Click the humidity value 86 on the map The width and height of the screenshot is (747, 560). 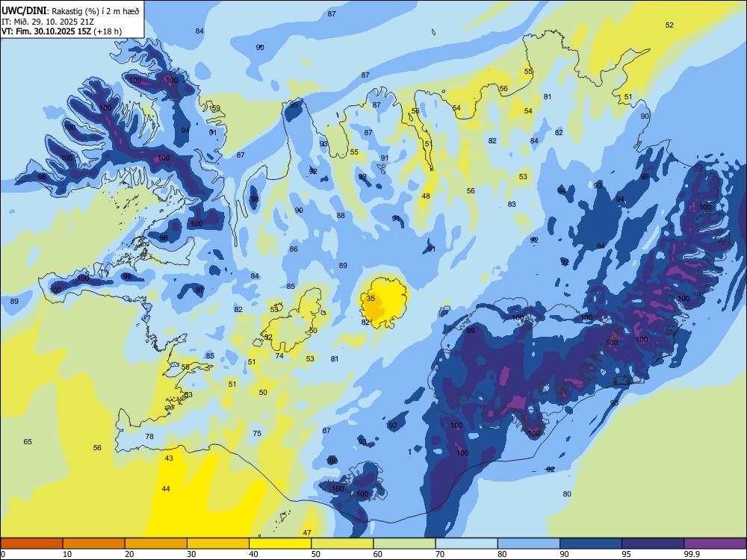click(x=294, y=249)
